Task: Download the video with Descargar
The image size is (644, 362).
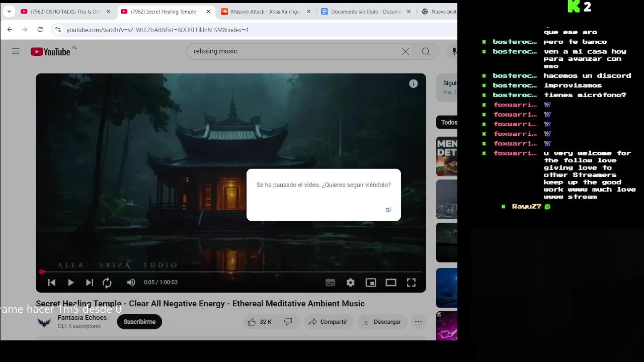Action: [382, 322]
